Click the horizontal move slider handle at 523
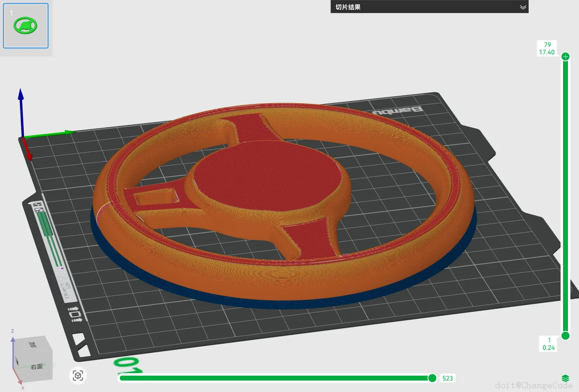The image size is (579, 392). pyautogui.click(x=432, y=378)
